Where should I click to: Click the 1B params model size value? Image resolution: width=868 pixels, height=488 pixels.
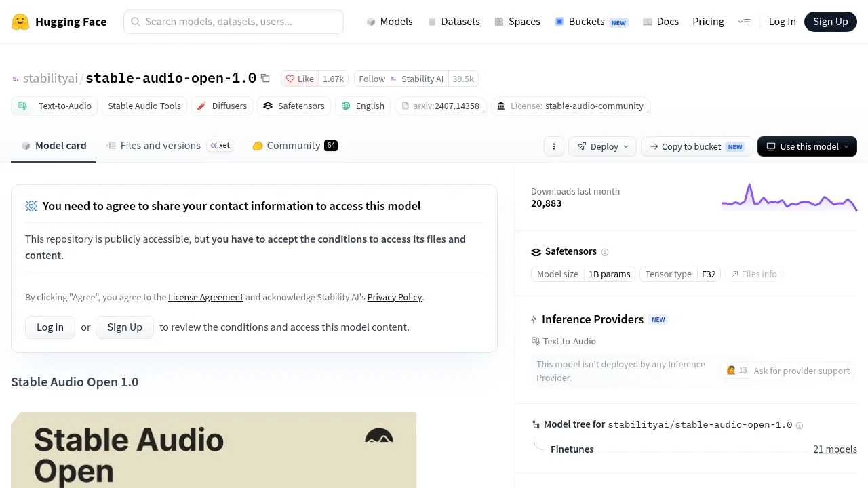tap(610, 274)
